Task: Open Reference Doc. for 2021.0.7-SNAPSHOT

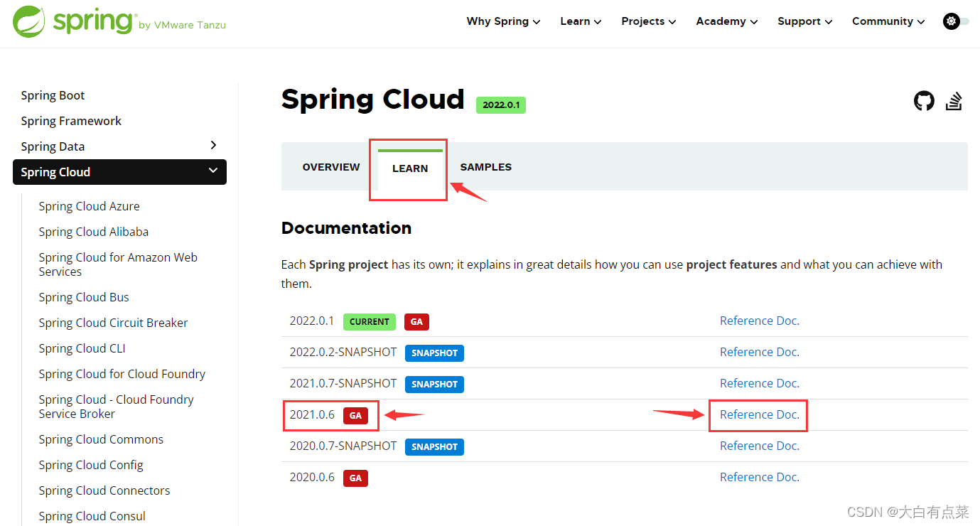Action: click(760, 383)
